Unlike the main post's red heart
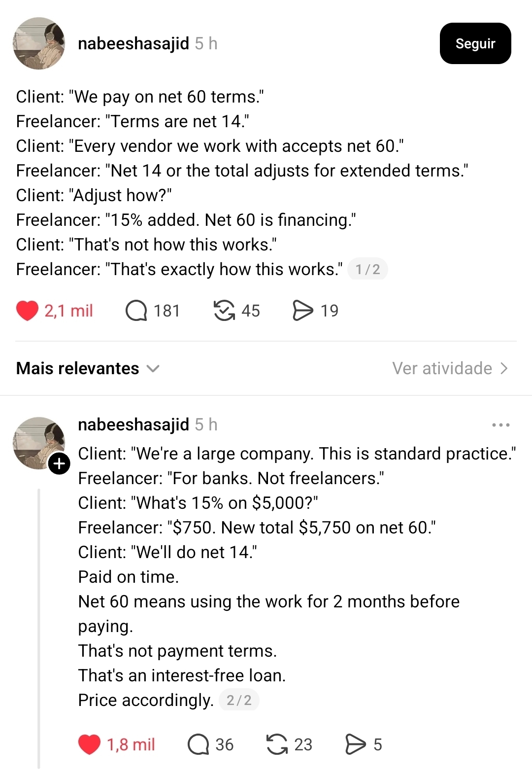The width and height of the screenshot is (532, 775). tap(28, 311)
